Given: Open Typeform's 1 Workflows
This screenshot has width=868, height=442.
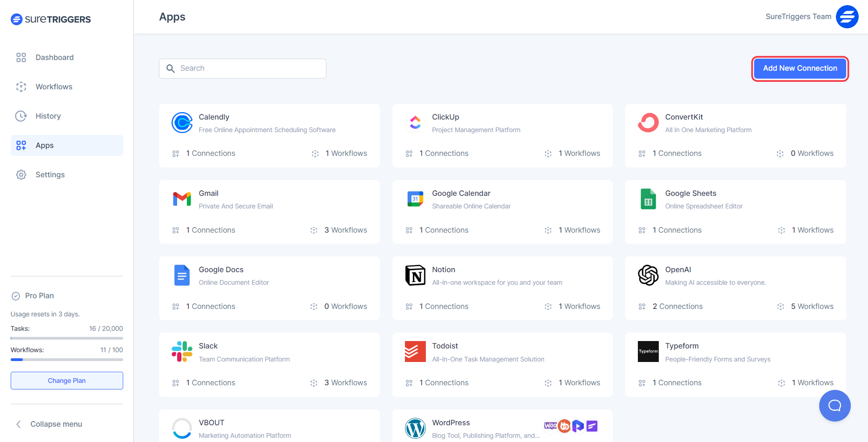Looking at the screenshot, I should point(806,383).
